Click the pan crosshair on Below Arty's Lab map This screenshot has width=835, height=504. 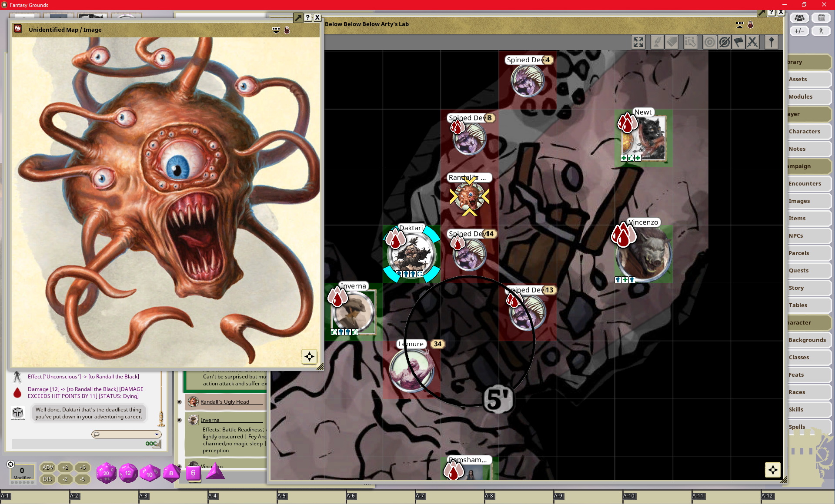tap(773, 470)
